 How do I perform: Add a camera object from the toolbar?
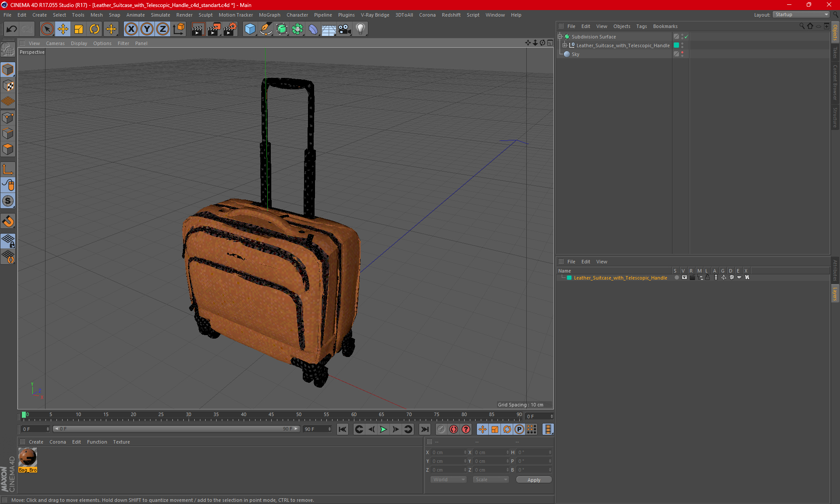[344, 29]
